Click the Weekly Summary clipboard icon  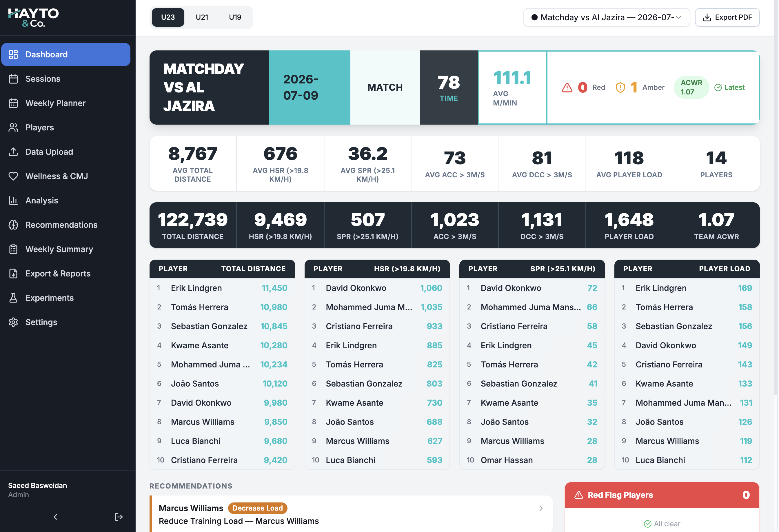coord(13,249)
